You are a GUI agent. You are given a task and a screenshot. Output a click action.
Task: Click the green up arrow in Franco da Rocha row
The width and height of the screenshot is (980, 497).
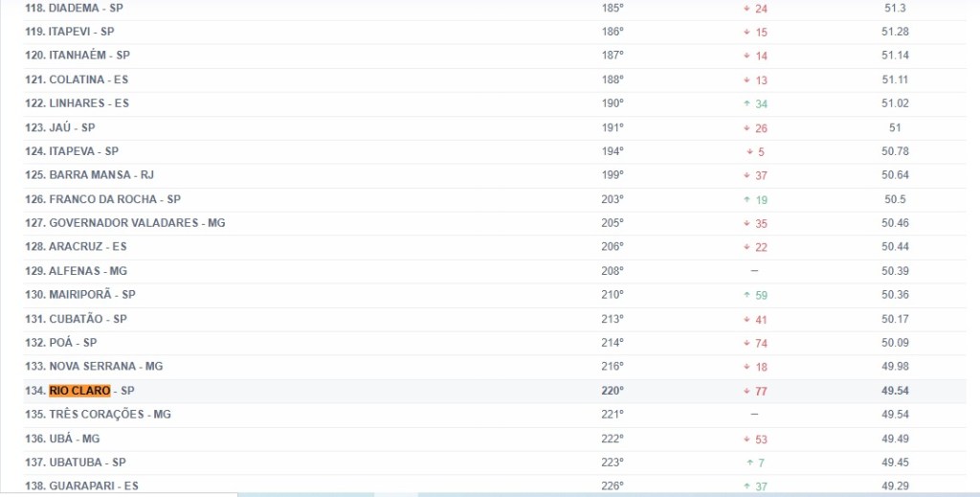746,199
